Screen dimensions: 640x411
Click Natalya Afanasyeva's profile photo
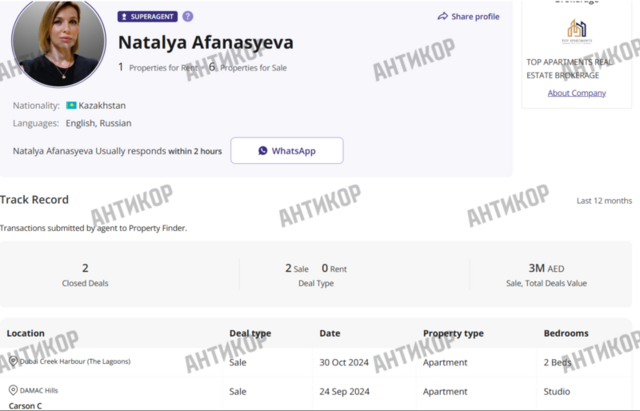(x=59, y=41)
